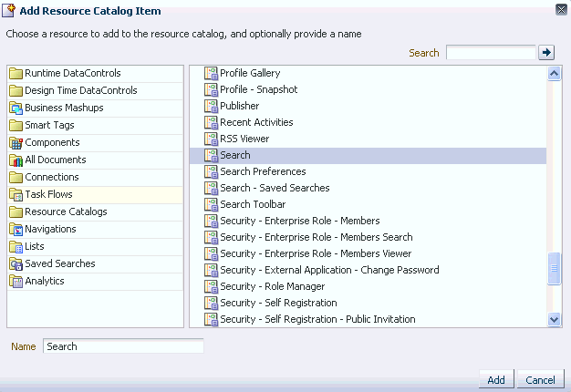Select the RSS Viewer resource
571x392 pixels.
tap(368, 139)
